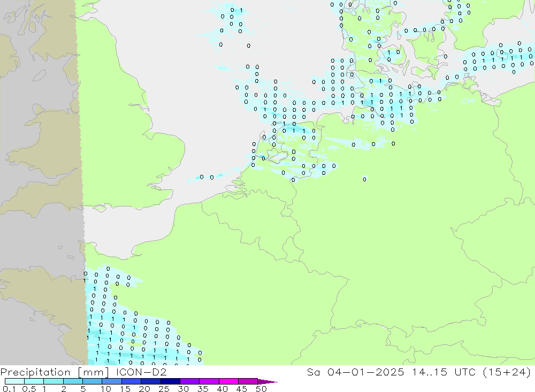Click the '25' legend scale label
535x392 pixels.
pos(164,389)
